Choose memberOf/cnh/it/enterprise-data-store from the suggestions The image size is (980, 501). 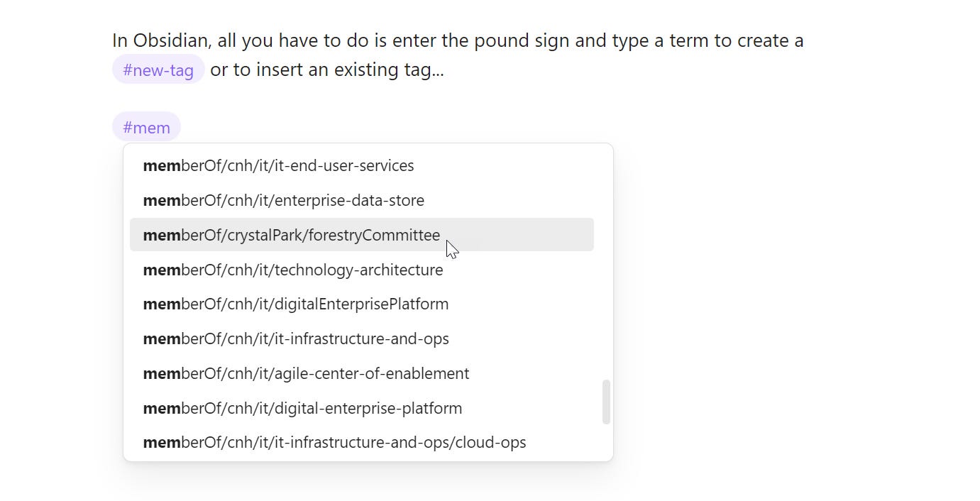tap(361, 200)
